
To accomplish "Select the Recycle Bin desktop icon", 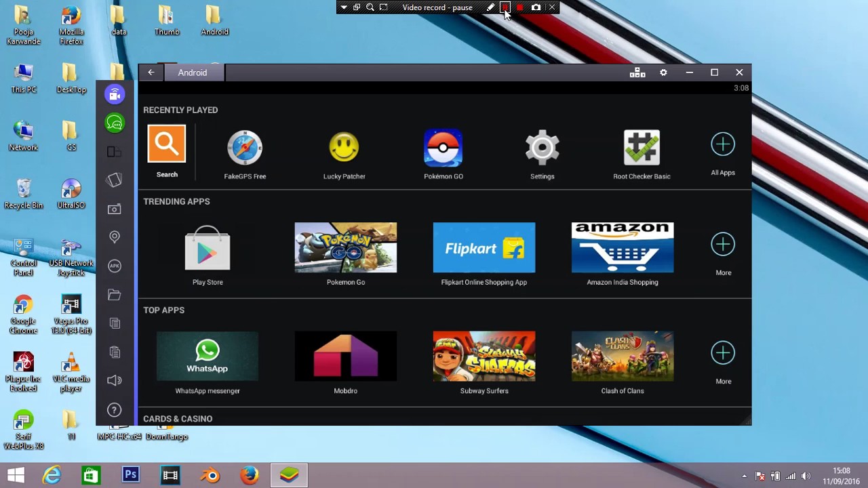I will coord(23,194).
